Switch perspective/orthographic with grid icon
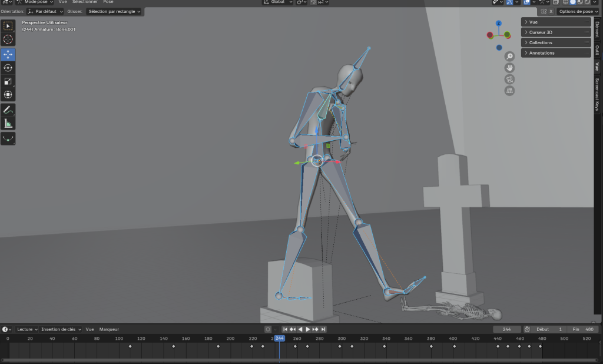The width and height of the screenshot is (603, 364). 509,91
